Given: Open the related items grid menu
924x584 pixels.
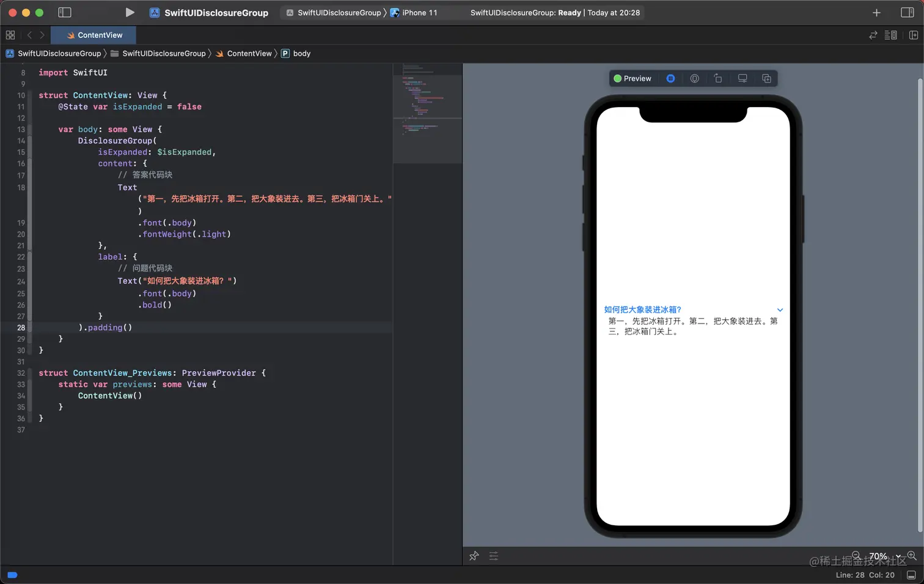Looking at the screenshot, I should coord(10,35).
